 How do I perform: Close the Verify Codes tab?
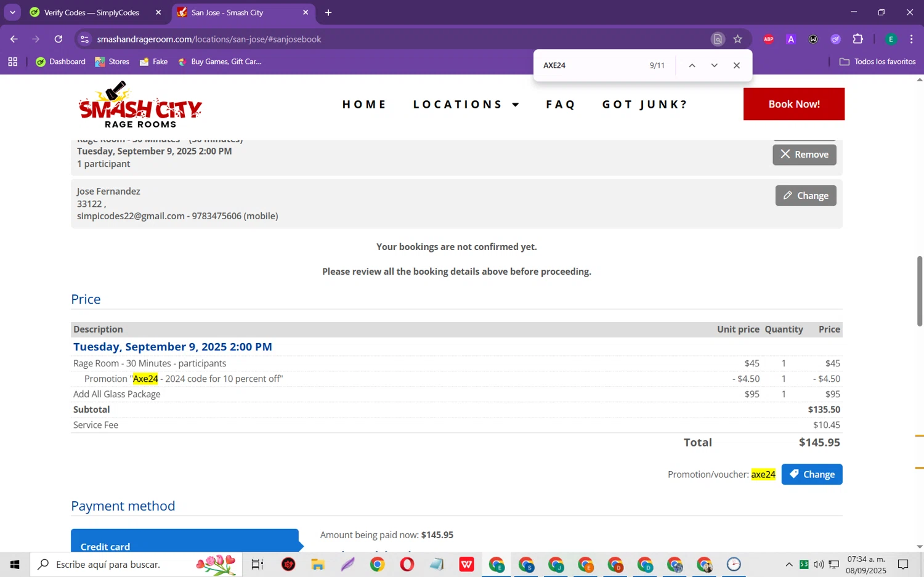pos(158,12)
